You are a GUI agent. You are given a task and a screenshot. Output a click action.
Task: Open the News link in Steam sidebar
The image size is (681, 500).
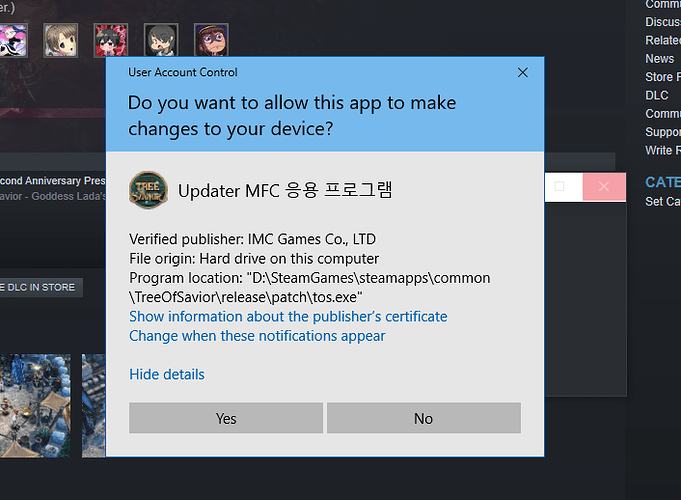pyautogui.click(x=659, y=59)
